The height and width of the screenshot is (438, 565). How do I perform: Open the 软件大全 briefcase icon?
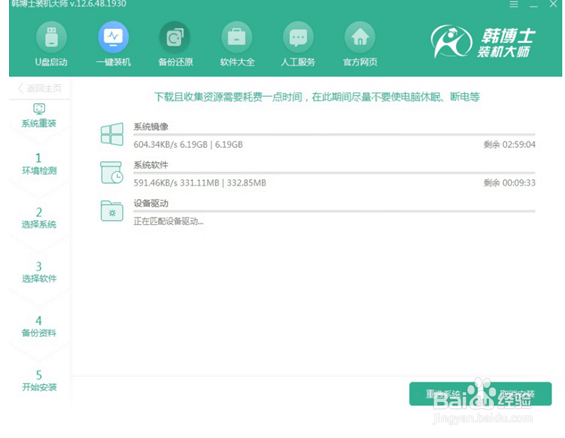tap(237, 37)
